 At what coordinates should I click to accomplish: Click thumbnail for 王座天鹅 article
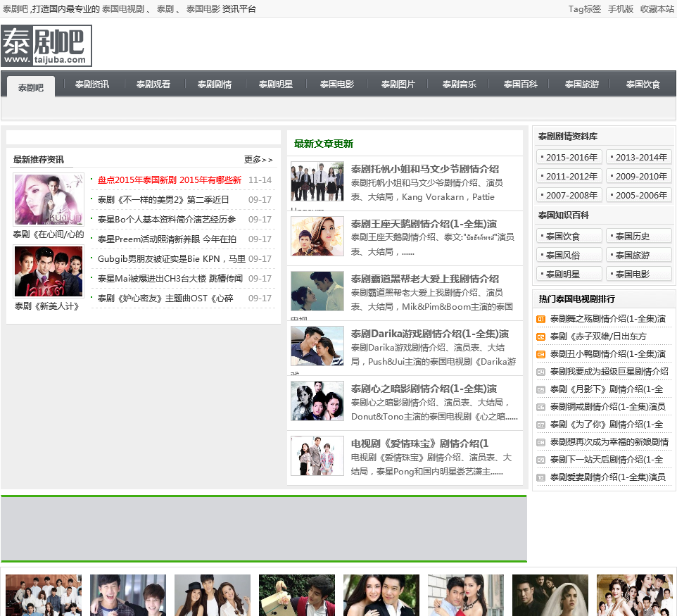point(317,237)
